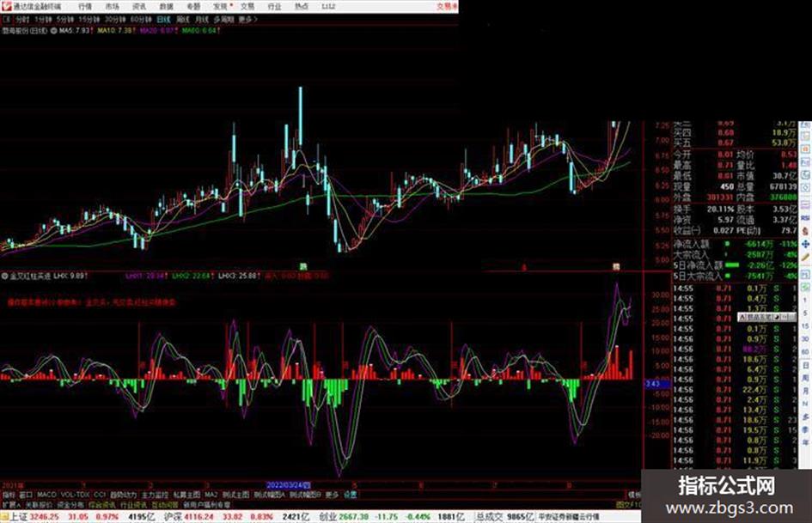Switch to the 15分钟 period tab
The width and height of the screenshot is (812, 523).
[89, 20]
